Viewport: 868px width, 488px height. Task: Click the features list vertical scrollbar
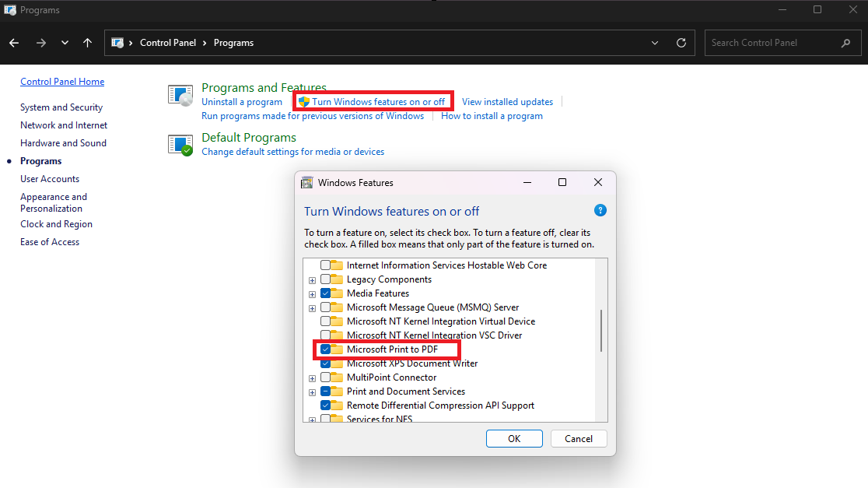[601, 331]
